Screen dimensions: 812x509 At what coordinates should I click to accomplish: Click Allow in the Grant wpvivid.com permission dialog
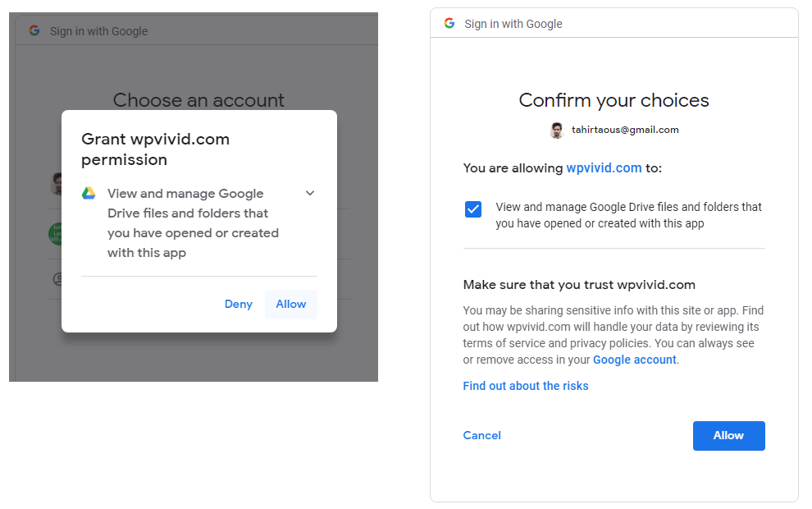tap(291, 305)
